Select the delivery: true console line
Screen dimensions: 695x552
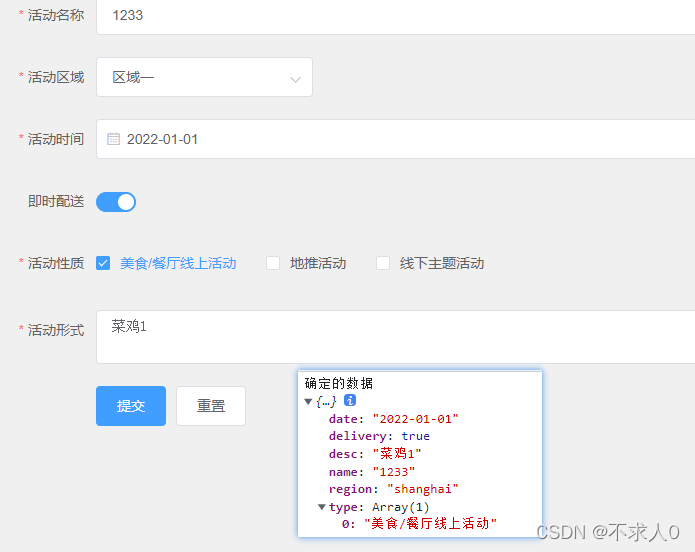379,436
